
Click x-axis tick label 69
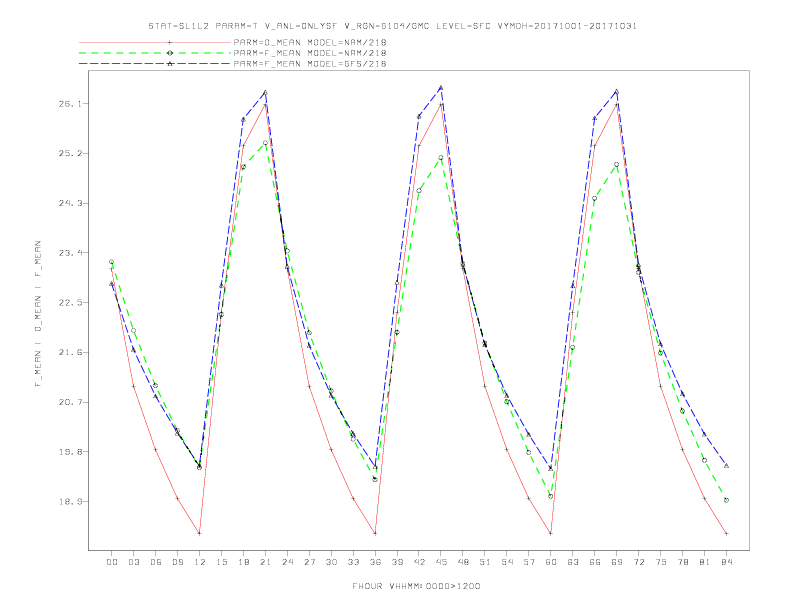[x=617, y=562]
